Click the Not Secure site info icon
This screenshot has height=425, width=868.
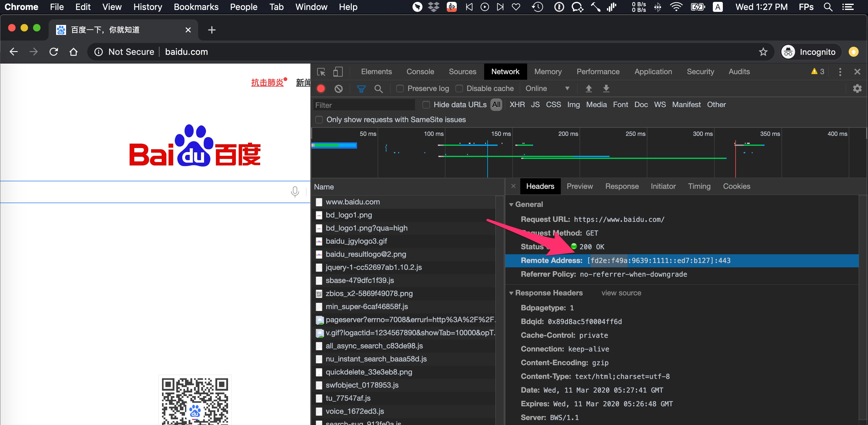coord(98,52)
